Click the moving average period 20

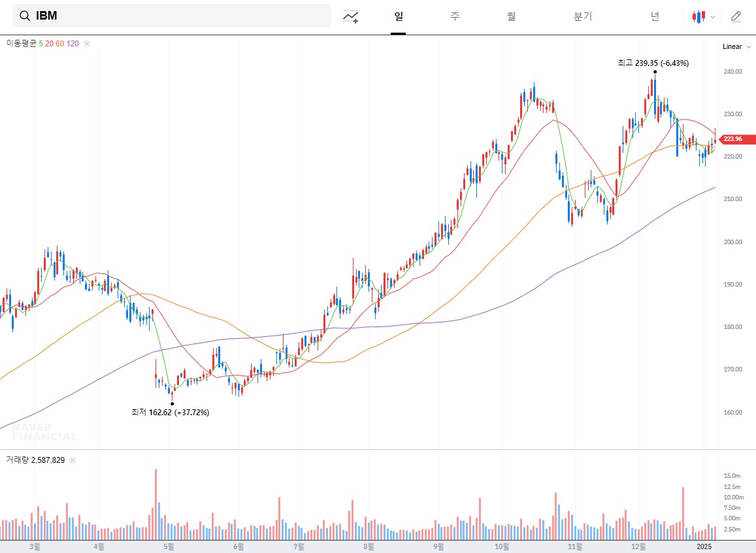49,44
